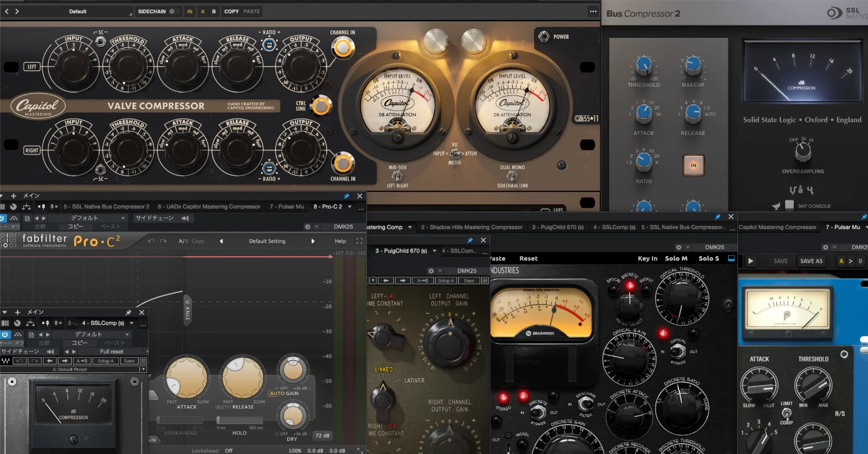The image size is (868, 454).
Task: Toggle lower CHANNEL IN button
Action: [x=343, y=163]
